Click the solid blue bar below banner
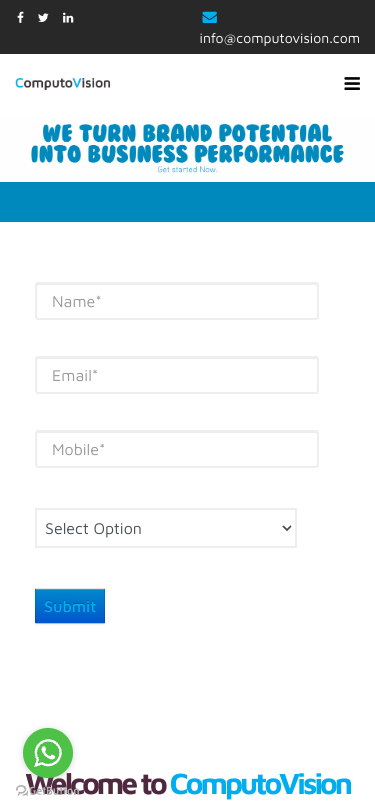This screenshot has width=375, height=812. click(x=188, y=202)
